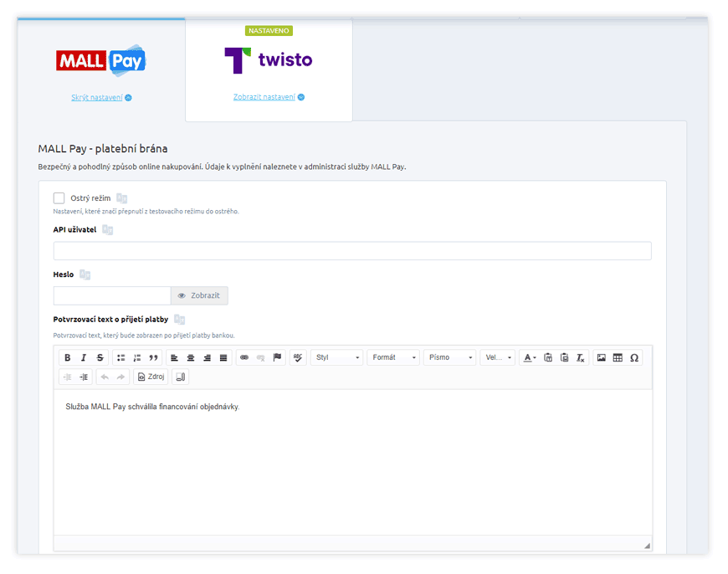Insert a table into the editor

[x=618, y=357]
